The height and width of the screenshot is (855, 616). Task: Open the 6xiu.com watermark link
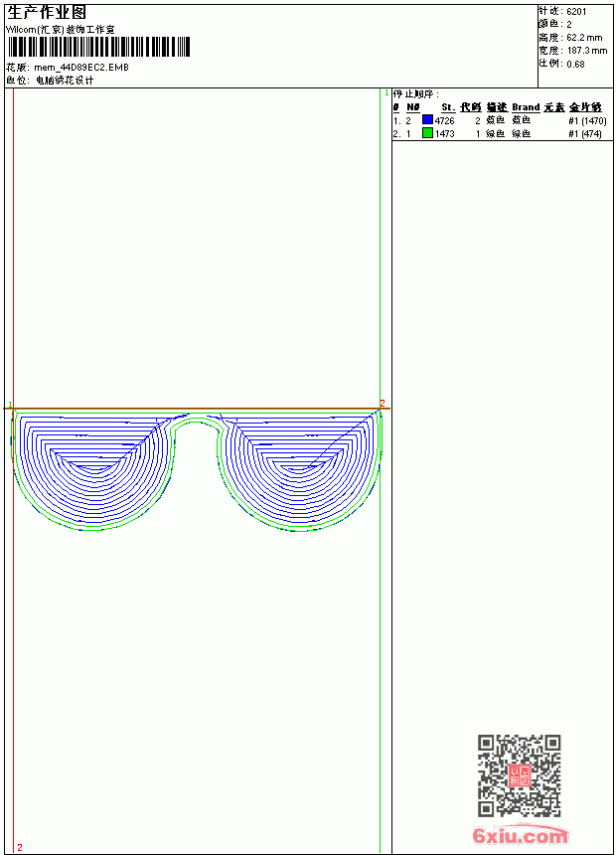click(x=520, y=835)
